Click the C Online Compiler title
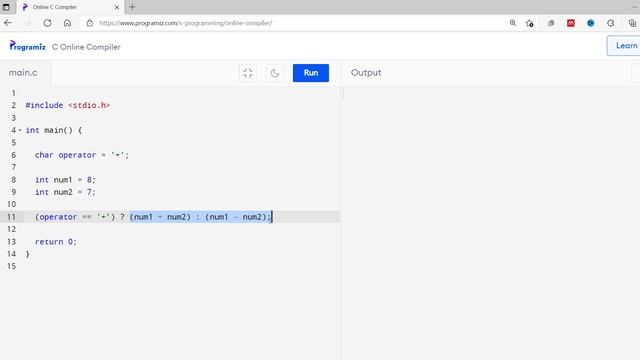This screenshot has width=640, height=360. pyautogui.click(x=86, y=47)
